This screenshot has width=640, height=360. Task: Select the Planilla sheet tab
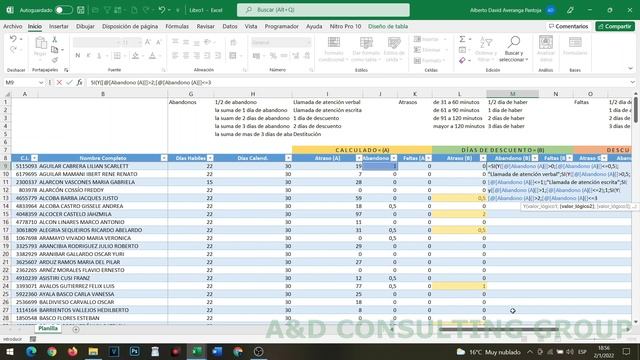tap(48, 328)
